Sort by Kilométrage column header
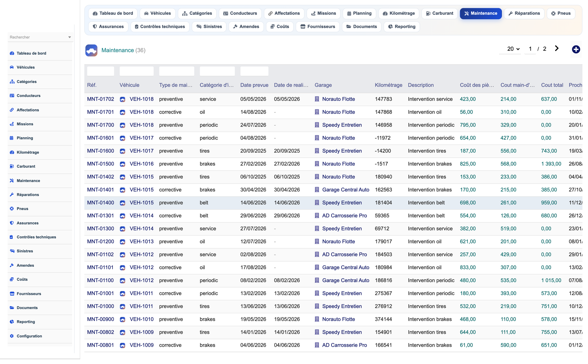Screen dimensions: 588x364 388,85
